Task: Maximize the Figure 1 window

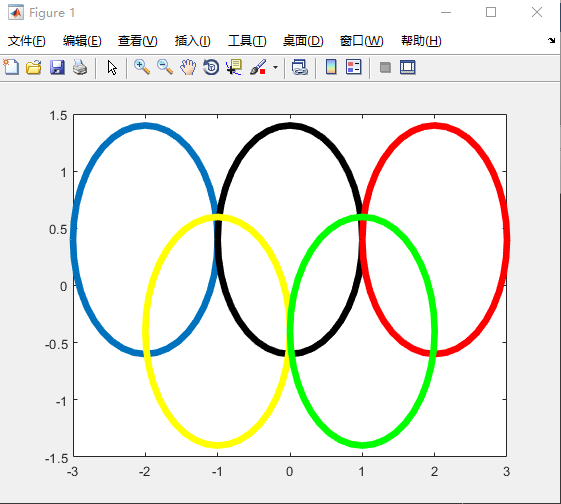Action: tap(491, 13)
